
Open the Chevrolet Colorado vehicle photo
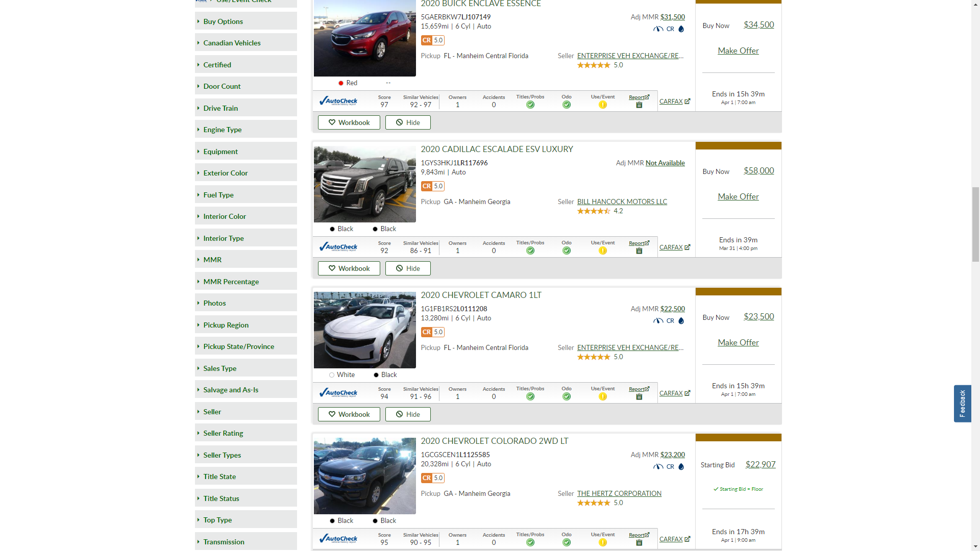click(x=364, y=476)
